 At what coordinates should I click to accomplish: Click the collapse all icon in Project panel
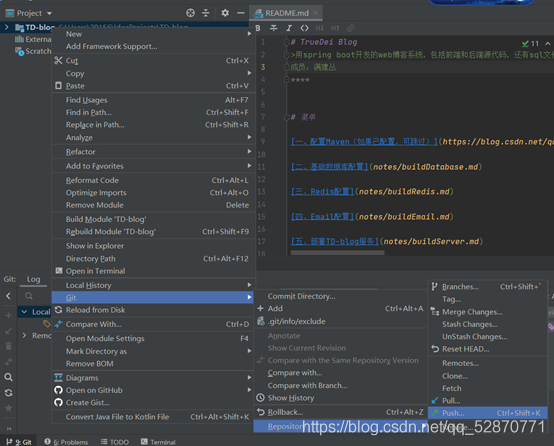click(x=206, y=13)
